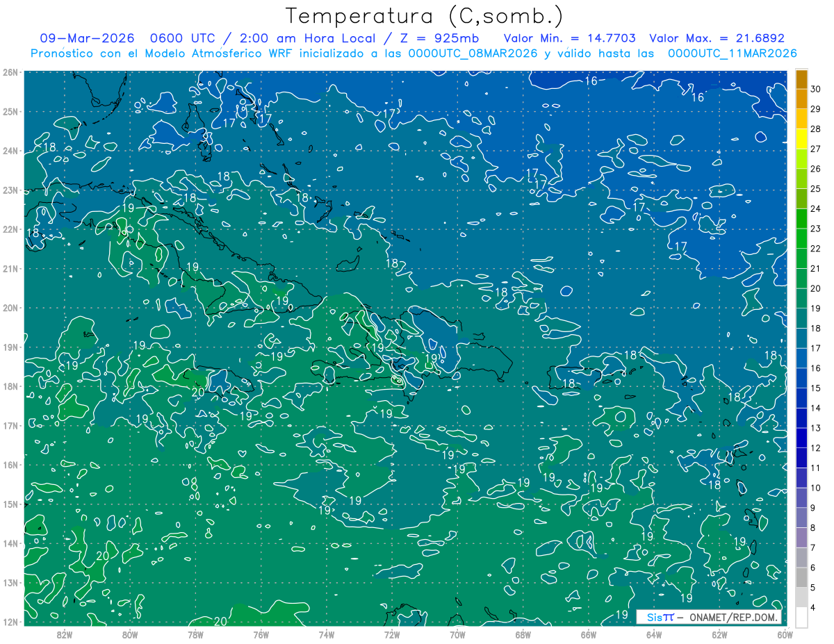Viewport: 834px width, 644px height.
Task: Click the "16N" latitude label
Action: point(10,465)
